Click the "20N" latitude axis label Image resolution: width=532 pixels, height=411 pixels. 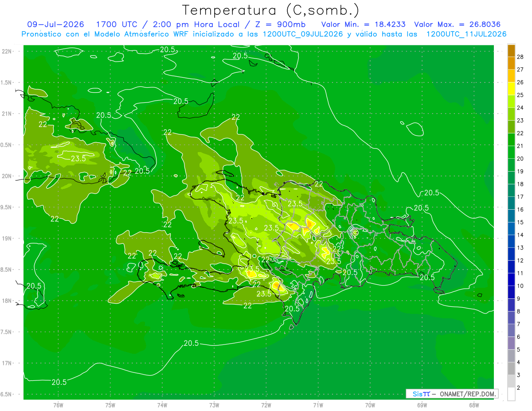[x=7, y=176]
